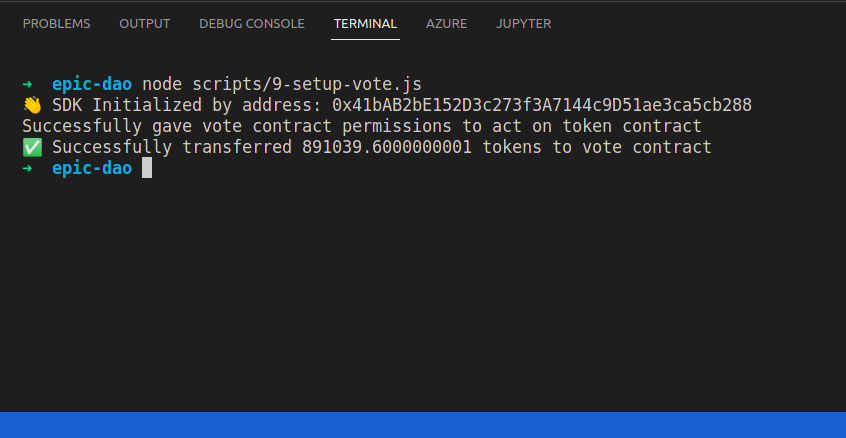The image size is (846, 438).
Task: Click the empty area below the terminal prompt
Action: [423, 291]
